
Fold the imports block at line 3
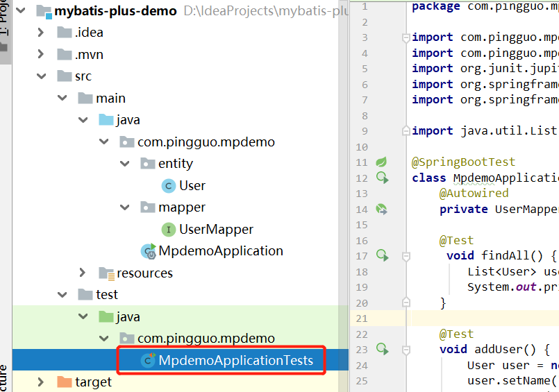[x=406, y=37]
